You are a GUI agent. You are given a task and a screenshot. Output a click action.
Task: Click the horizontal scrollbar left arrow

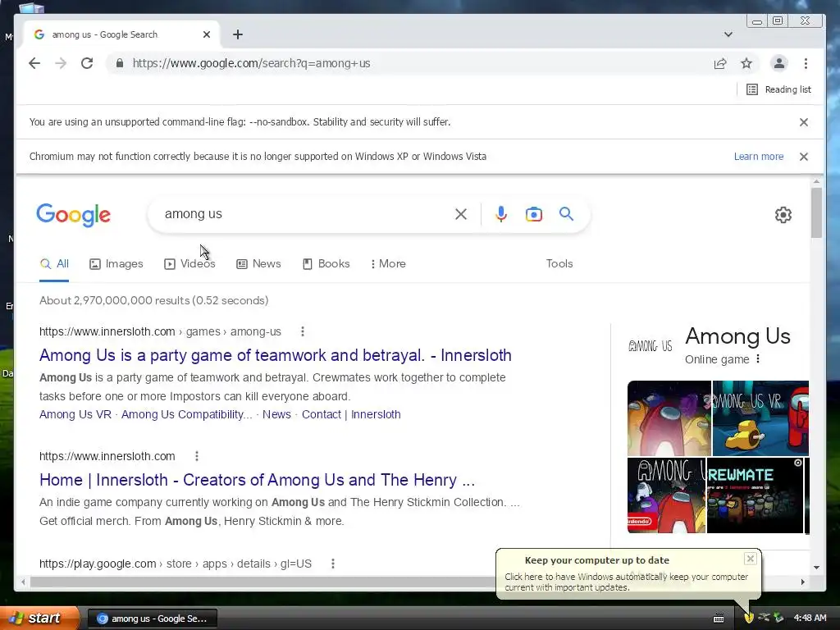[x=22, y=582]
